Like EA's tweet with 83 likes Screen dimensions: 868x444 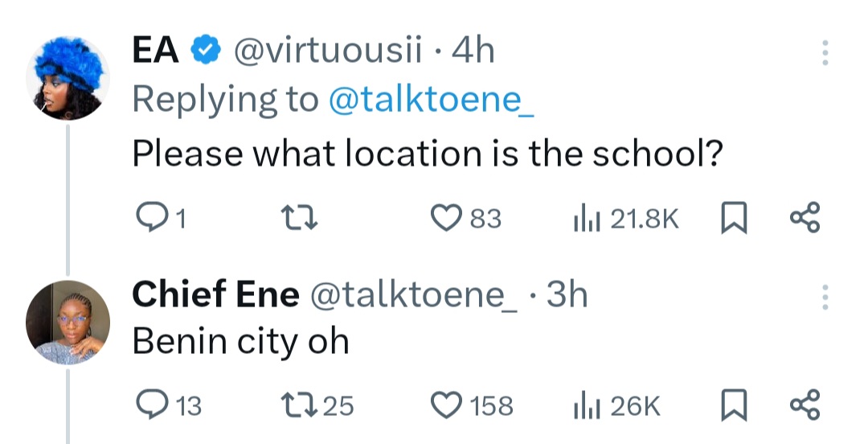(x=444, y=218)
